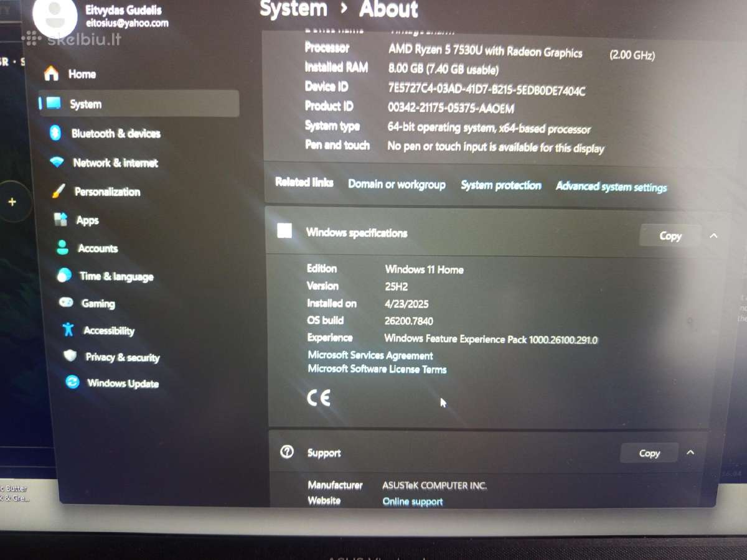The height and width of the screenshot is (560, 747).
Task: Go to Network & internet
Action: click(x=115, y=162)
